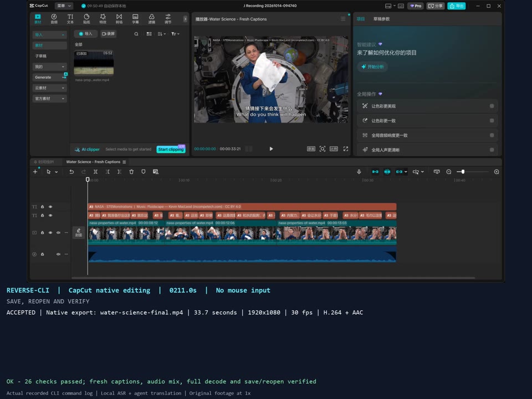
Task: Zoom out the timeline
Action: pos(449,172)
